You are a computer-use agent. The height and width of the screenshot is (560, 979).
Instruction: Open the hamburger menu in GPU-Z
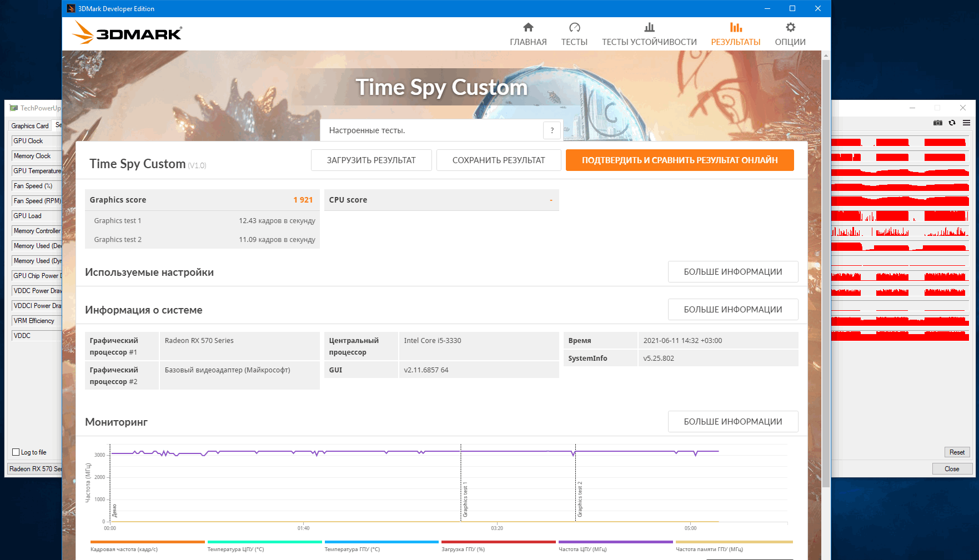coord(967,123)
